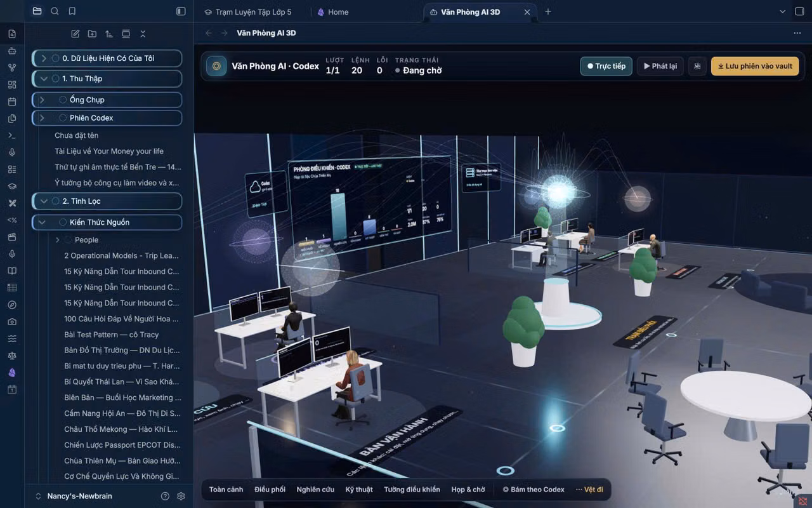Collapse all folders in the explorer

[143, 34]
